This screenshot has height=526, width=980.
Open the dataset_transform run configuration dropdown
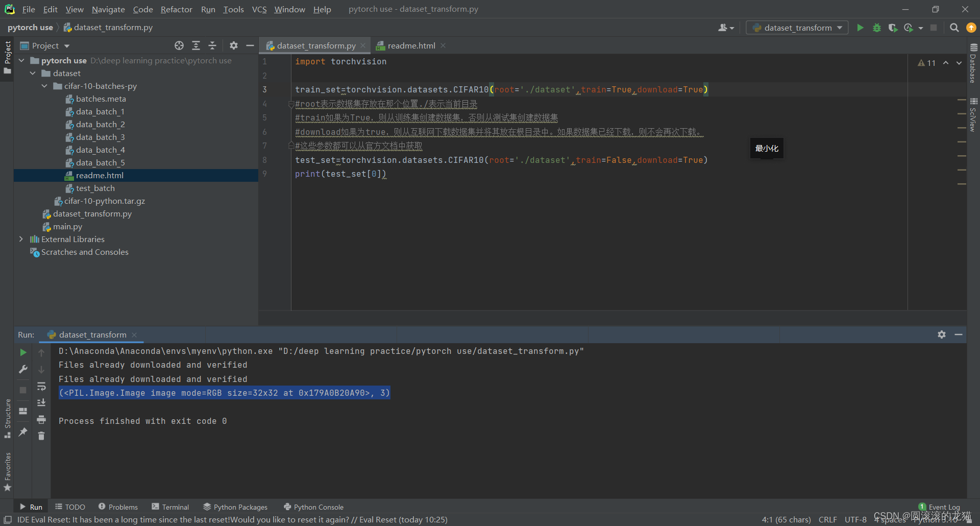pos(797,28)
